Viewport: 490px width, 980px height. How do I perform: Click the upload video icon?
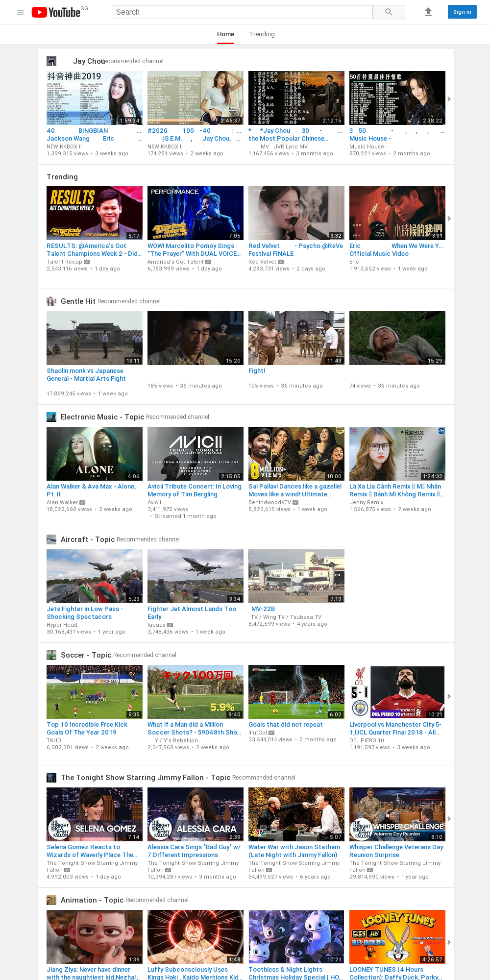point(428,12)
